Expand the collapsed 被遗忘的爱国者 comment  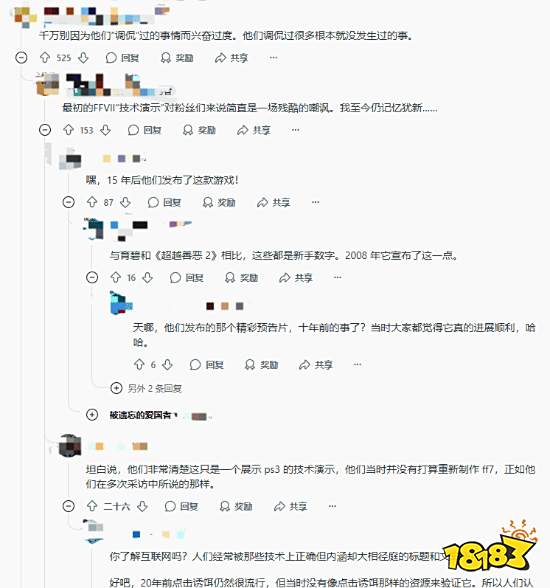pos(92,415)
